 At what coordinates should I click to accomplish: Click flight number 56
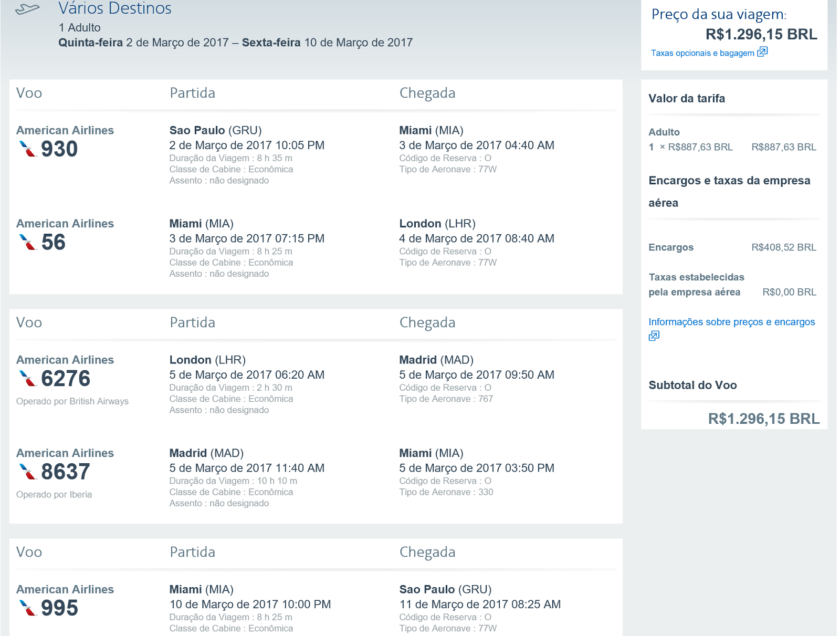pos(54,242)
